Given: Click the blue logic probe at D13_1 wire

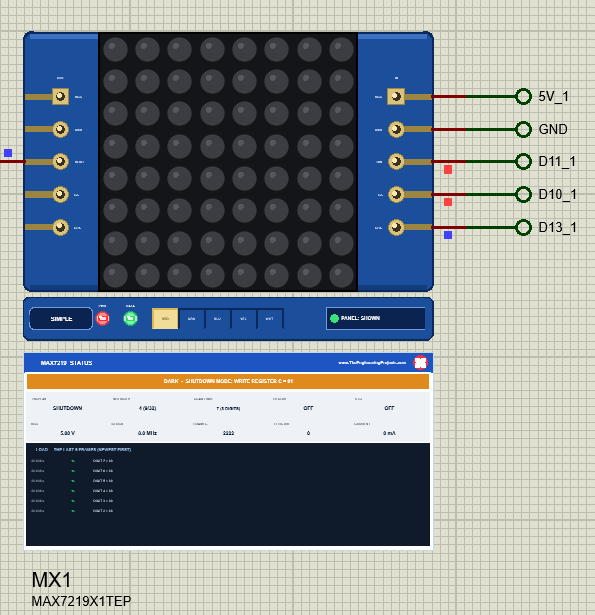Looking at the screenshot, I should pyautogui.click(x=448, y=235).
